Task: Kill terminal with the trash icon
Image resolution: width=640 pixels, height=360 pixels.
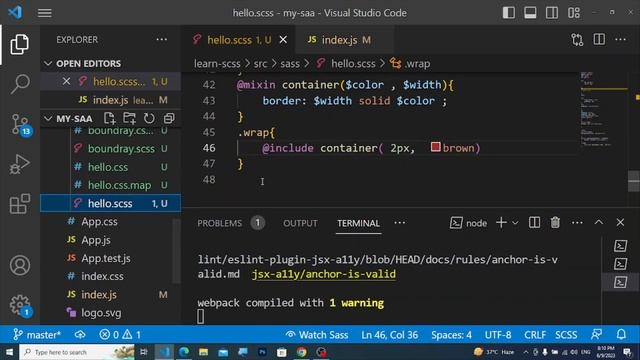Action: [x=555, y=222]
